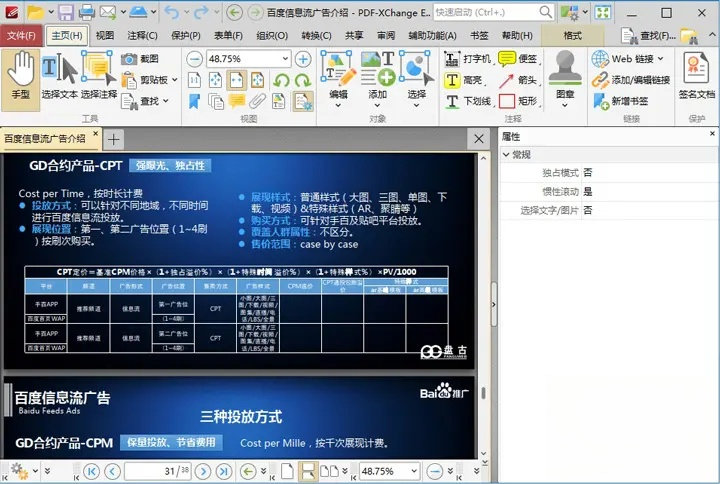Viewport: 720px width, 484px height.
Task: Switch to the Format (格式) ribbon tab
Action: tap(573, 35)
